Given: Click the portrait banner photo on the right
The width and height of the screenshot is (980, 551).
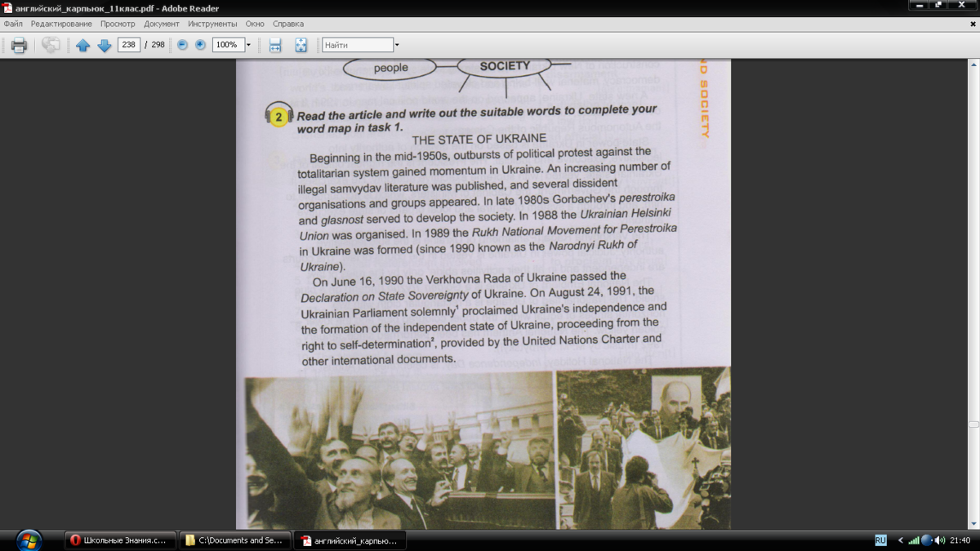Looking at the screenshot, I should click(644, 449).
